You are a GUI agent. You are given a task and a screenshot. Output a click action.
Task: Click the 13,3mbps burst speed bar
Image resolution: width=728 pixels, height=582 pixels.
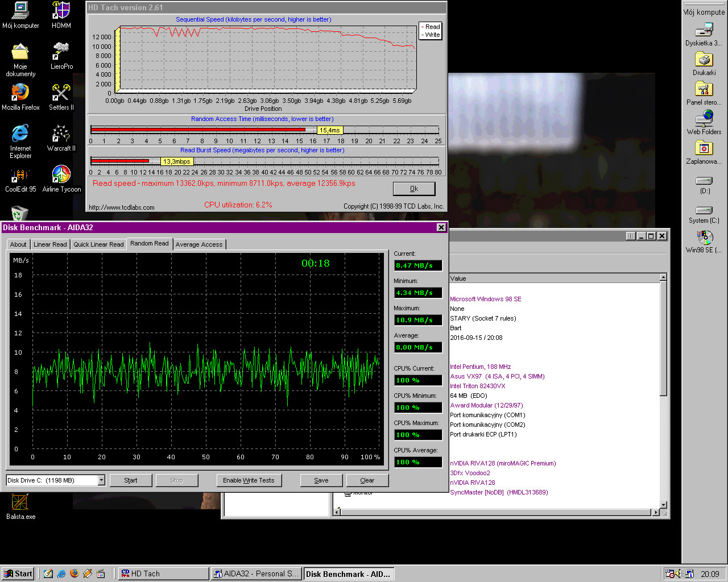pos(120,161)
